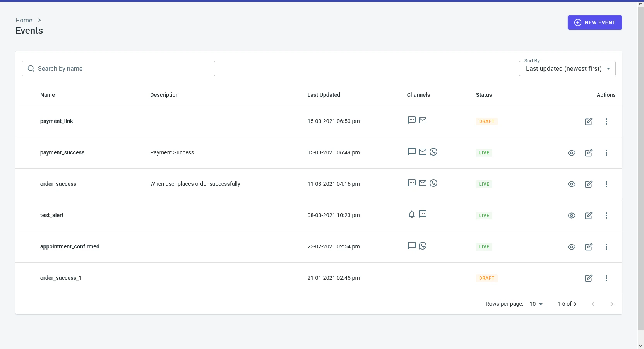
Task: Open the order_success_1 event name
Action: 61,278
